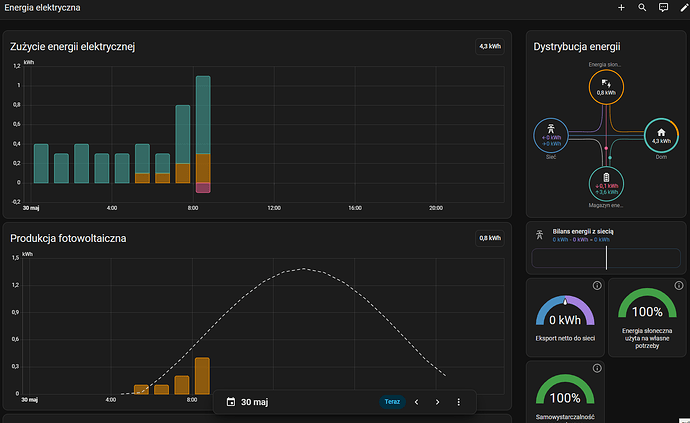This screenshot has width=690, height=423.
Task: Click the Energia elektryczna page title
Action: (x=42, y=8)
